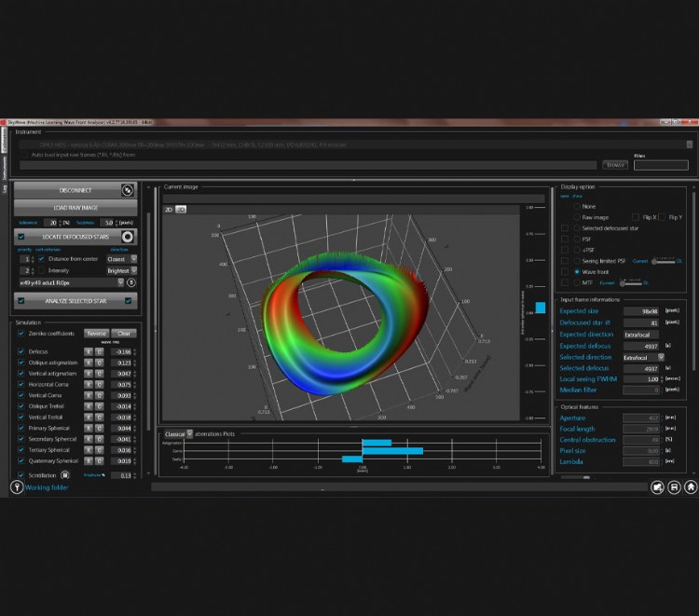699x616 pixels.
Task: Click the Local seeing FWHM stepper
Action: pyautogui.click(x=662, y=379)
